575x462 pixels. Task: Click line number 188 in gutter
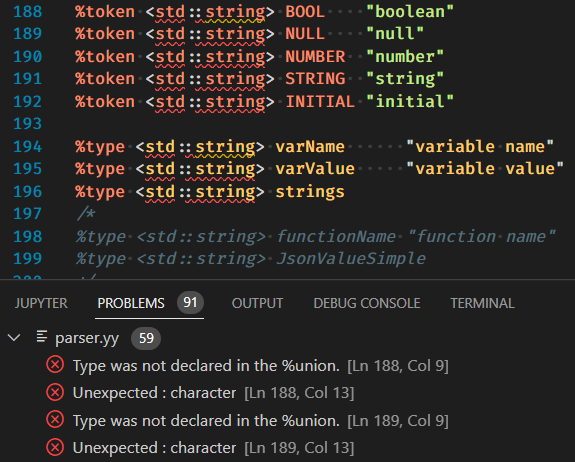28,11
